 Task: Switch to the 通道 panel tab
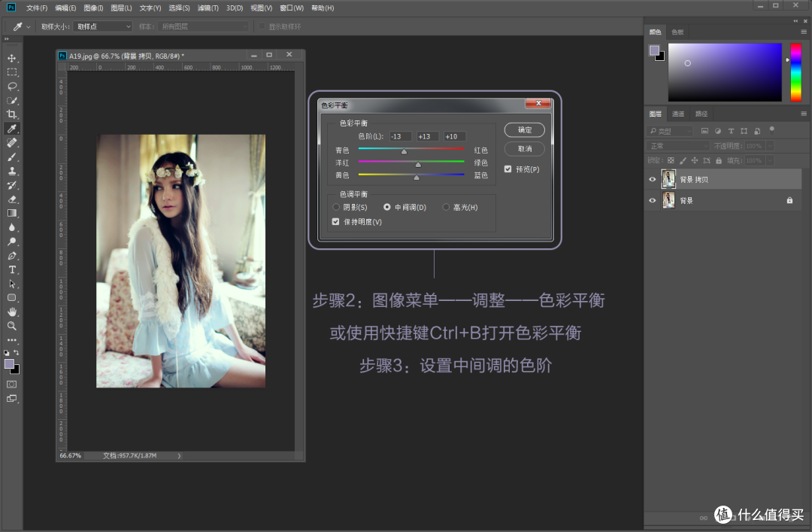click(x=678, y=114)
